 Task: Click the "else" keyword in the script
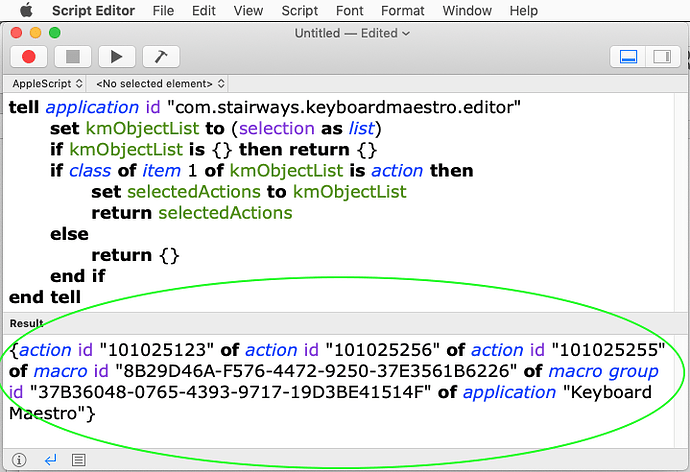point(69,234)
